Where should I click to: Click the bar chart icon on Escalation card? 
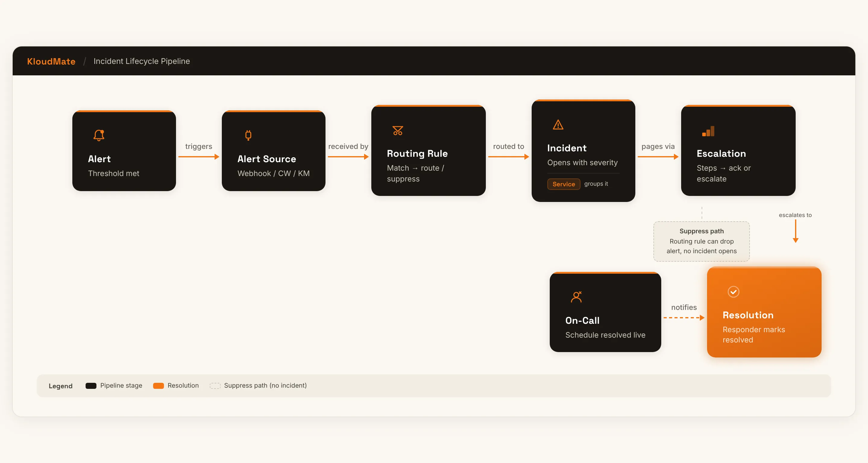click(708, 131)
